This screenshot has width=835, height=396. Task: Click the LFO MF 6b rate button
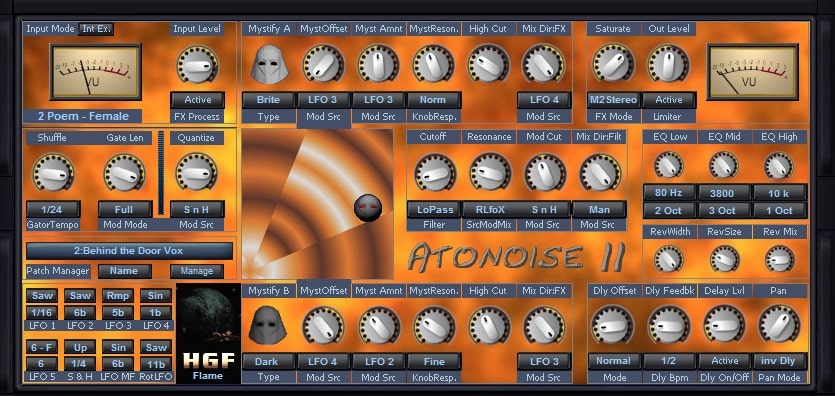tap(118, 364)
